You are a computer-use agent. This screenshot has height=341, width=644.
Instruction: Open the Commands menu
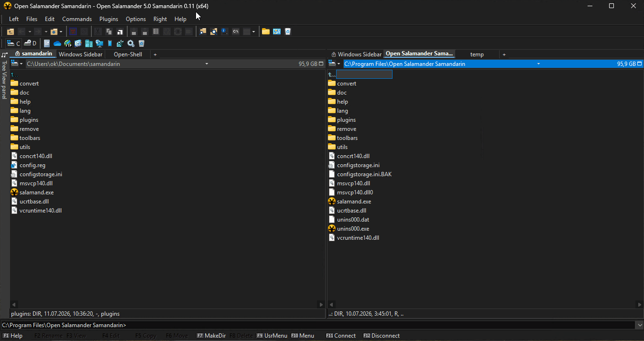pyautogui.click(x=77, y=19)
